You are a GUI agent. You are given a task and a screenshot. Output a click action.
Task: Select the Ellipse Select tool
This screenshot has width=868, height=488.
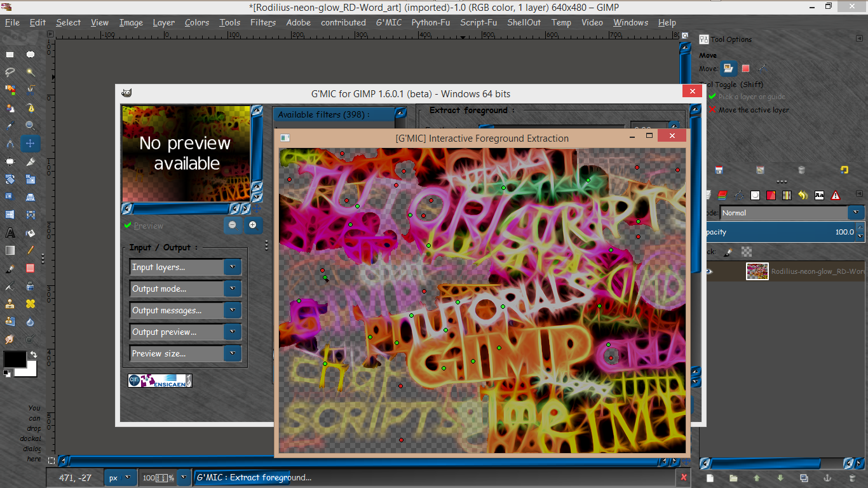pos(31,55)
